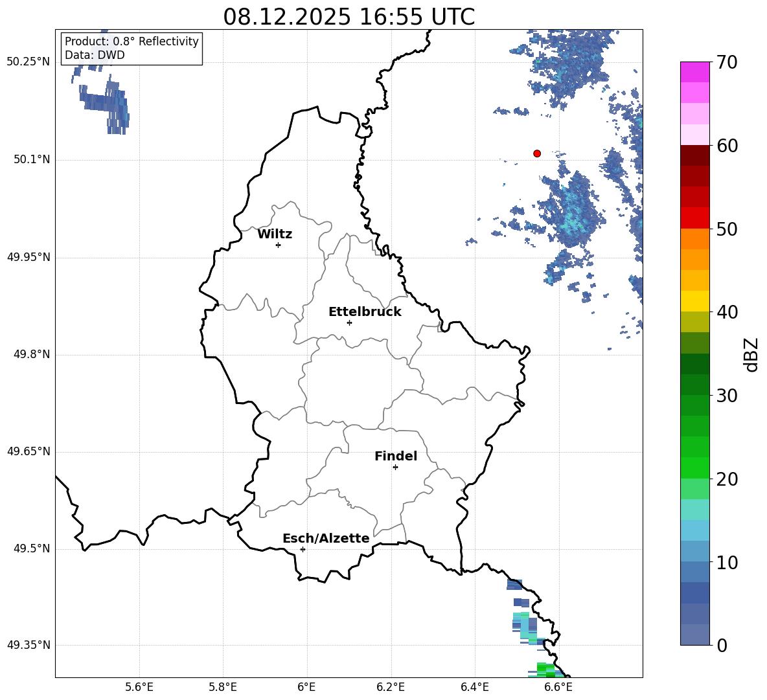Click the Wiltz station cross marker

click(278, 245)
